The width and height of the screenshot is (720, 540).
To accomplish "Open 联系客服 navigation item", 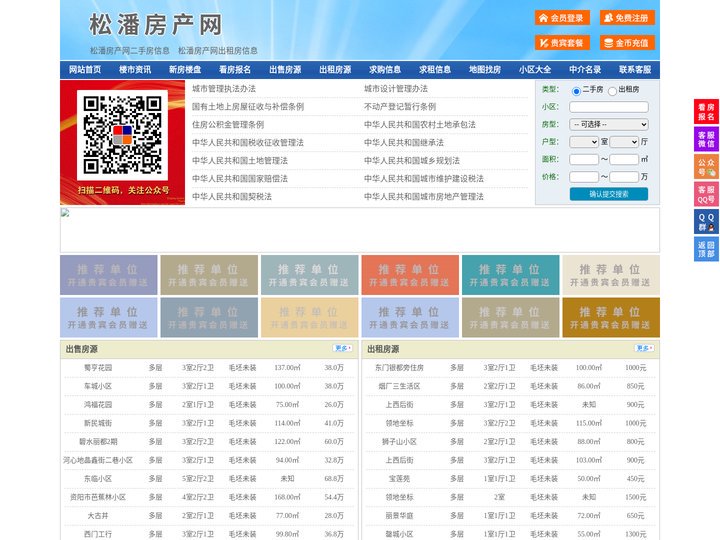I will click(635, 70).
